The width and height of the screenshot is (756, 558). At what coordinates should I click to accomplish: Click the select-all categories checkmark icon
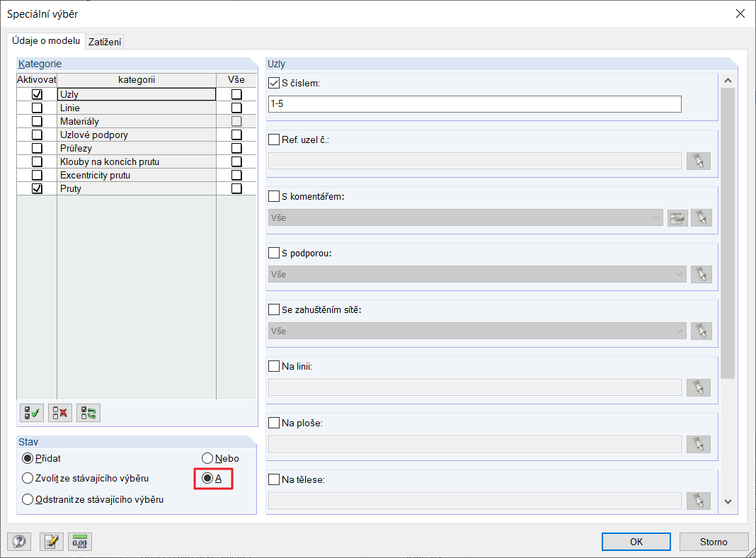[x=32, y=413]
